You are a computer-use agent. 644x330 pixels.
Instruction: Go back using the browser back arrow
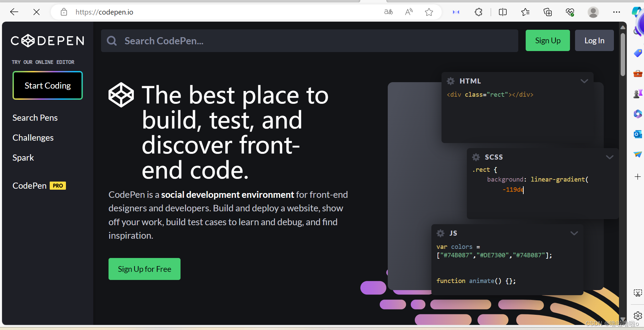click(x=14, y=12)
